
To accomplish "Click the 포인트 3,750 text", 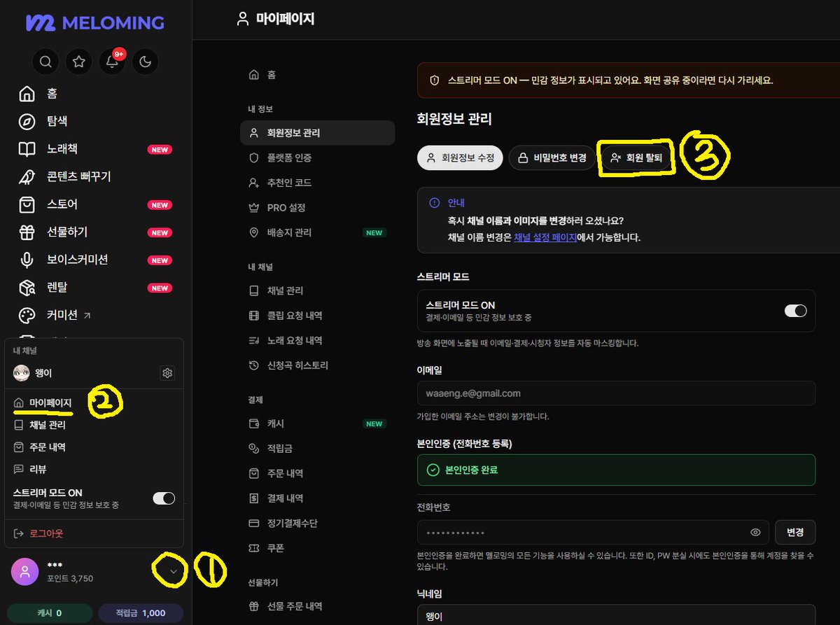I will pyautogui.click(x=70, y=579).
